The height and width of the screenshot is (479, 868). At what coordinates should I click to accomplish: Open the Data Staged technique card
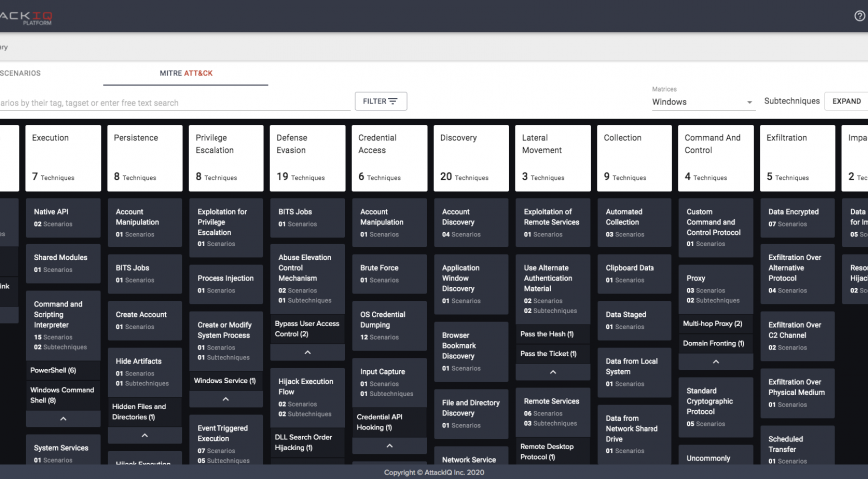click(x=635, y=320)
